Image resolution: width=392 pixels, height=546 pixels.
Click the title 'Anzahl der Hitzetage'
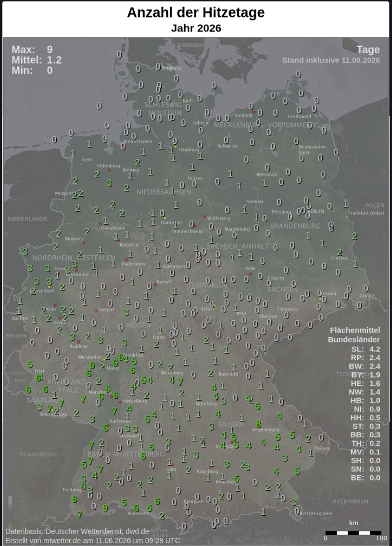tap(196, 13)
